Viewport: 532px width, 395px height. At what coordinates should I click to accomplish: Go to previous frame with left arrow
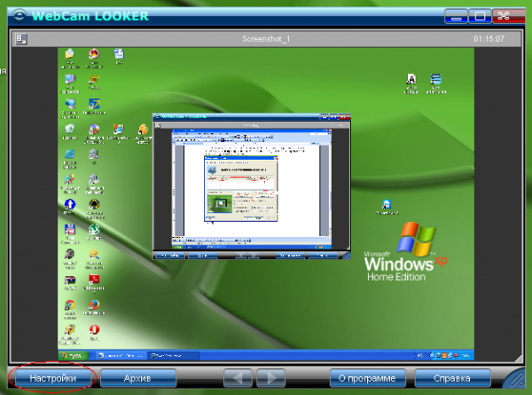(x=238, y=377)
